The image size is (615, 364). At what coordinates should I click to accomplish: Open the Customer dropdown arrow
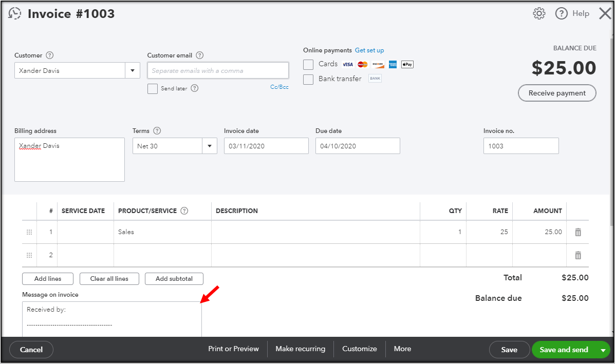click(133, 70)
